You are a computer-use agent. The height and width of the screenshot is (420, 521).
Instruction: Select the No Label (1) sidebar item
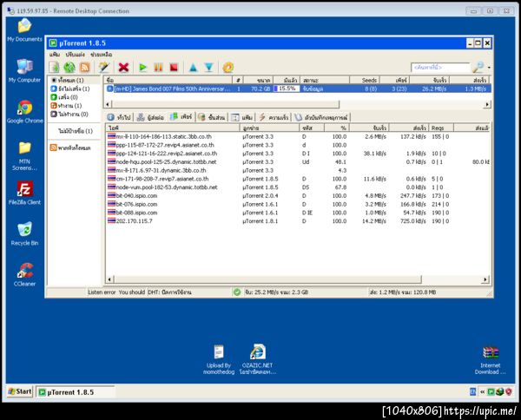click(76, 131)
